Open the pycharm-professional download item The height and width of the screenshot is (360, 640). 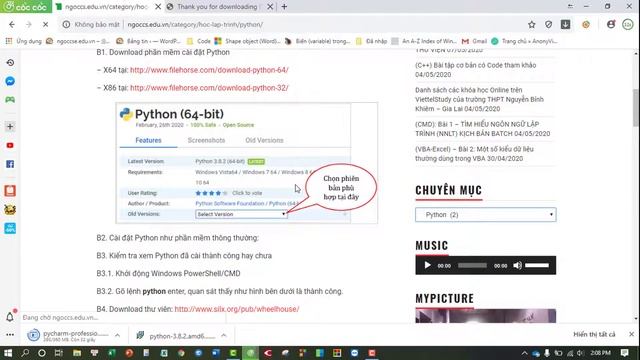point(68,336)
